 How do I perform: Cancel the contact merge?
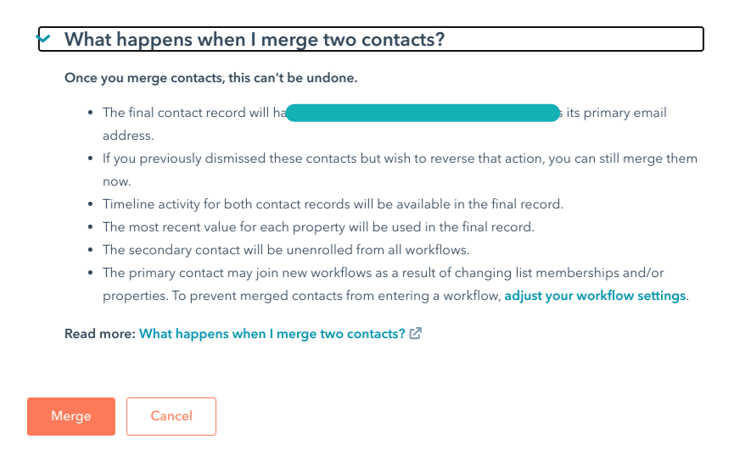click(171, 416)
